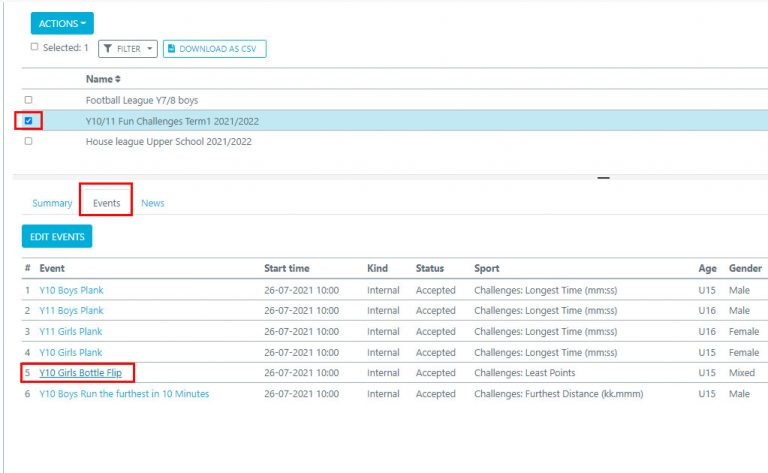Click Female gender cell of Y11 Girls Plank
Image resolution: width=768 pixels, height=473 pixels.
744,332
